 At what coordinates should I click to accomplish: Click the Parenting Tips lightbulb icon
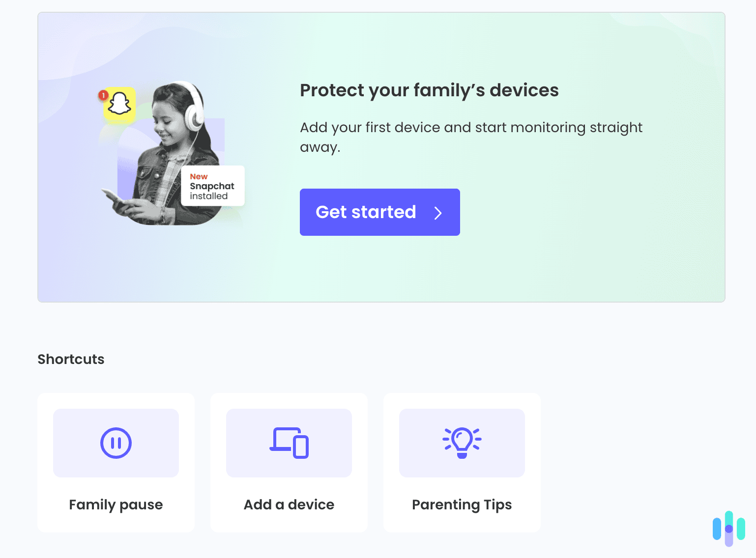[x=462, y=442]
